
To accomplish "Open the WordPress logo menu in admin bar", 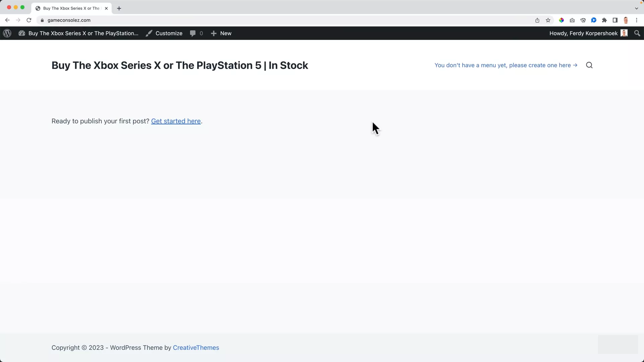I will 7,33.
